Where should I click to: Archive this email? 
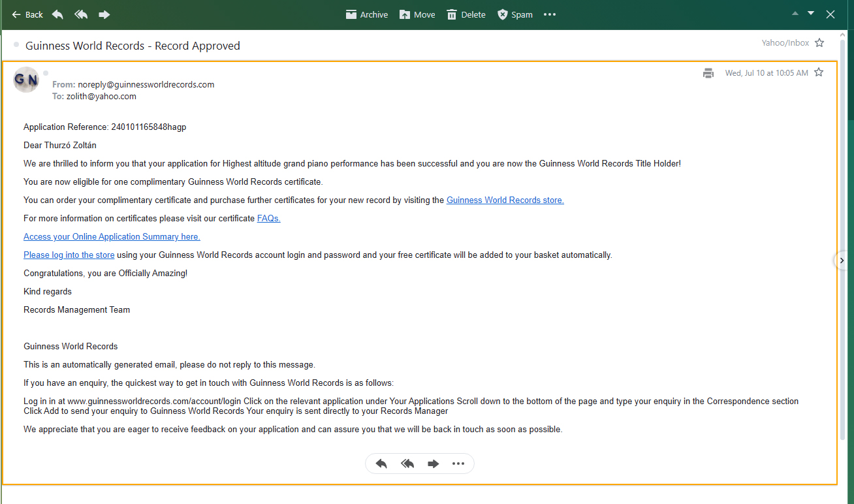point(366,14)
